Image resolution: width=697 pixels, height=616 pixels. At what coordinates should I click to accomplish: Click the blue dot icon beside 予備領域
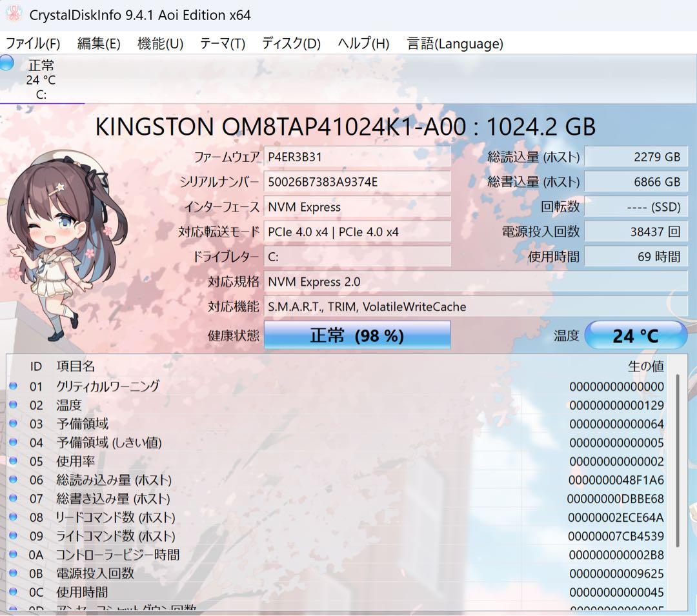tap(14, 424)
